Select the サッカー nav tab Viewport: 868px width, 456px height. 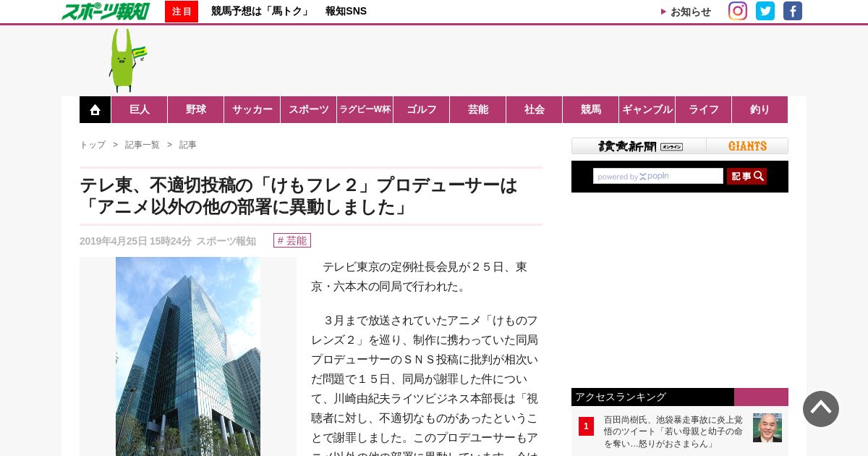pos(252,110)
